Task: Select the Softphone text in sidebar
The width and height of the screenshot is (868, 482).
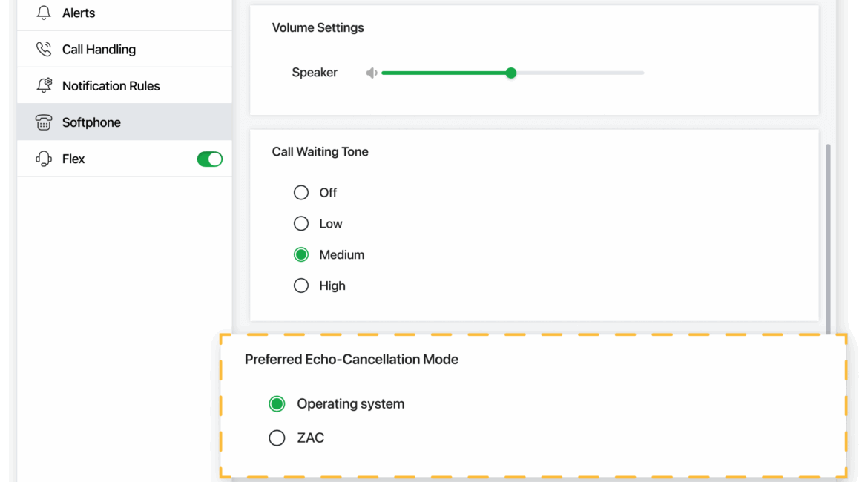Action: [x=91, y=122]
